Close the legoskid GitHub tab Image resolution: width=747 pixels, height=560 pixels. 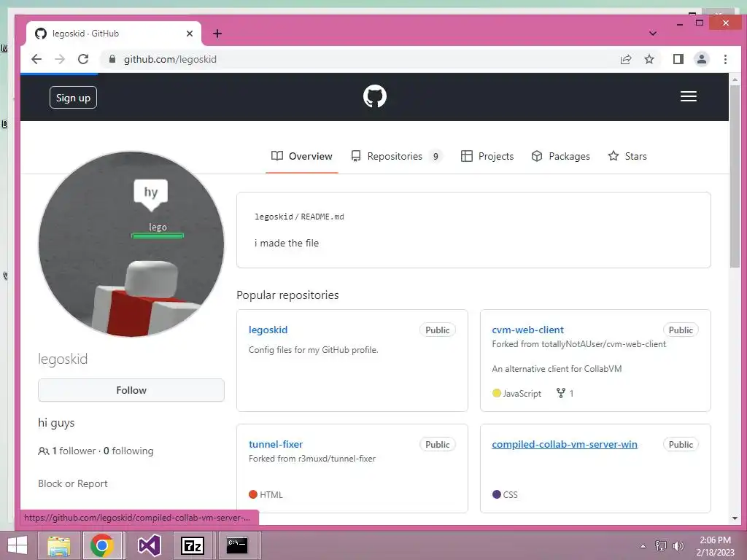(x=190, y=34)
